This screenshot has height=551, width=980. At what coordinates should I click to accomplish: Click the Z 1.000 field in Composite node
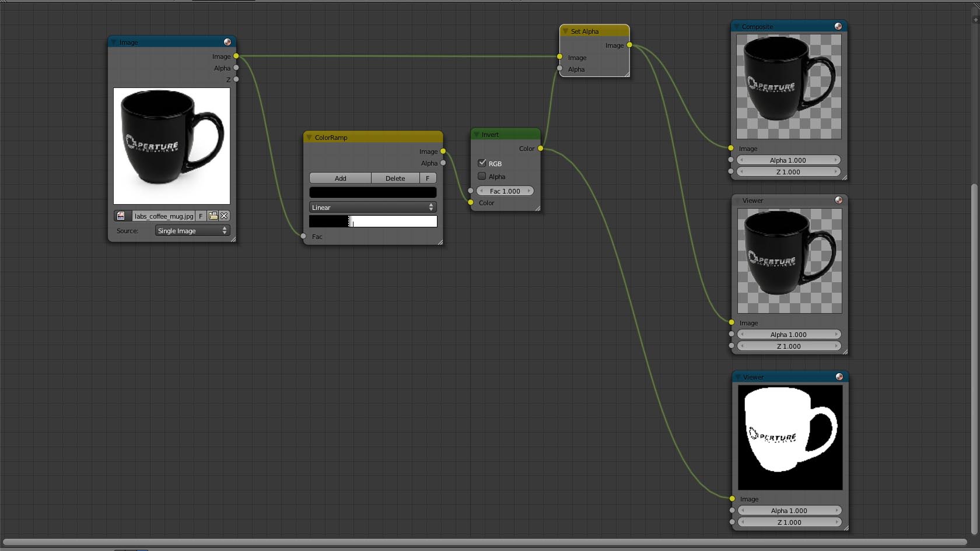pos(788,172)
